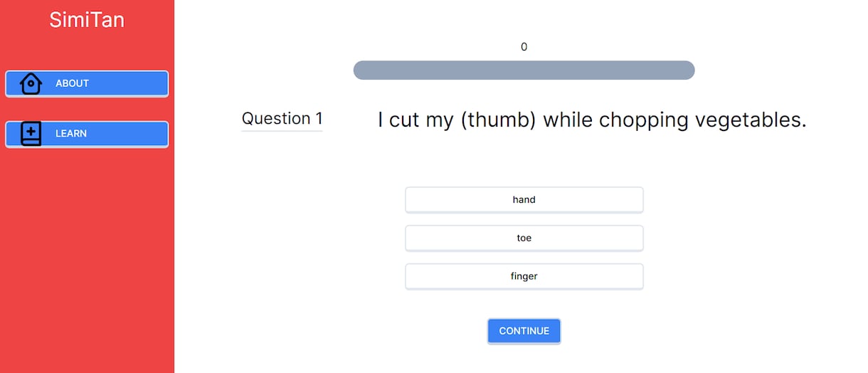
Task: Click the word "while" in the question
Action: click(568, 120)
